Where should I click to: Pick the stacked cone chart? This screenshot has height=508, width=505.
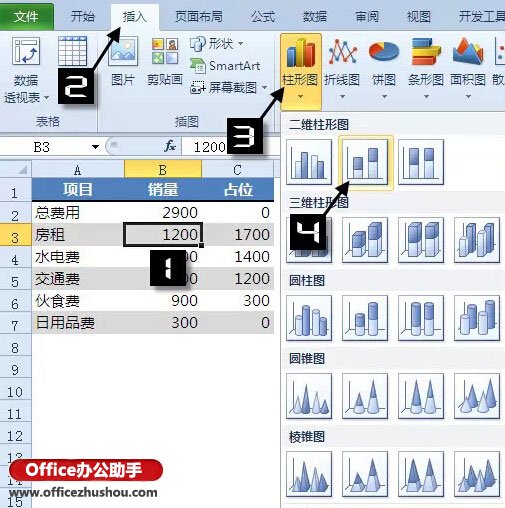pos(365,396)
